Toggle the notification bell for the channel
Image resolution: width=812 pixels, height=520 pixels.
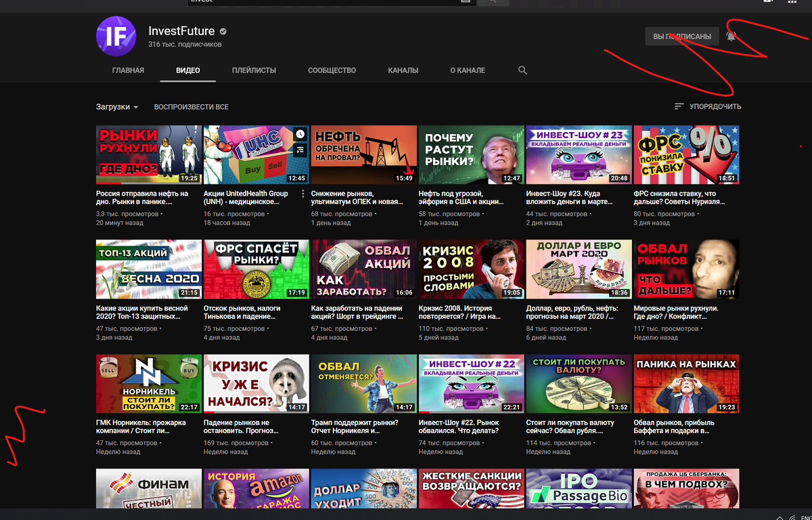(731, 37)
